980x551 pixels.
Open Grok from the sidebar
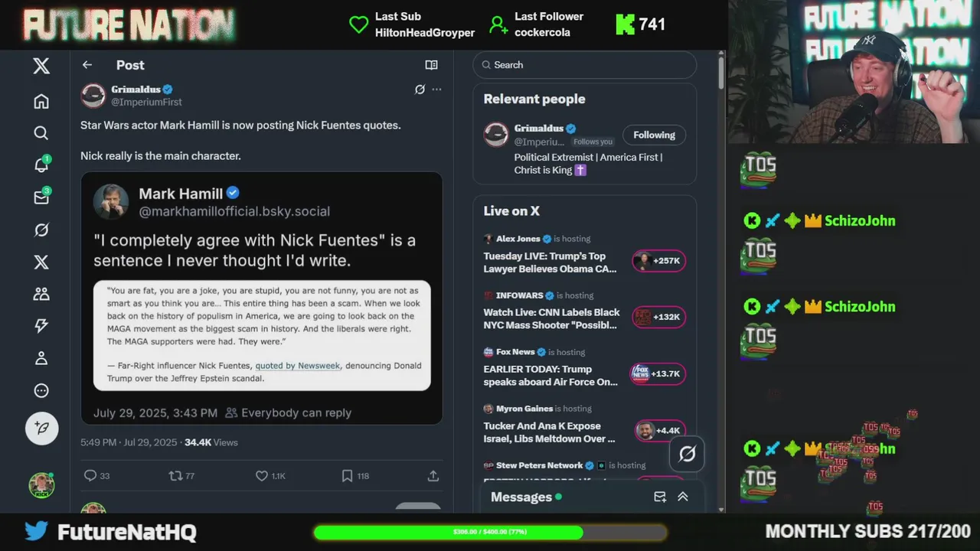[x=41, y=230]
